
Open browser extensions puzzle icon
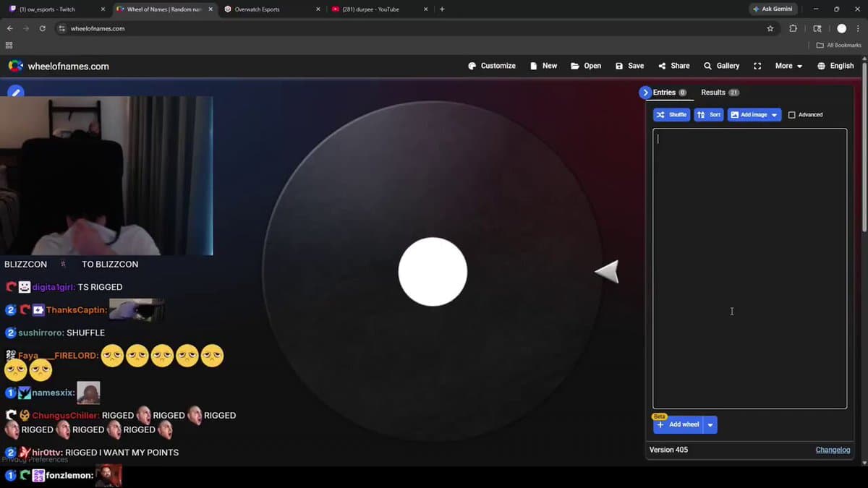tap(793, 29)
